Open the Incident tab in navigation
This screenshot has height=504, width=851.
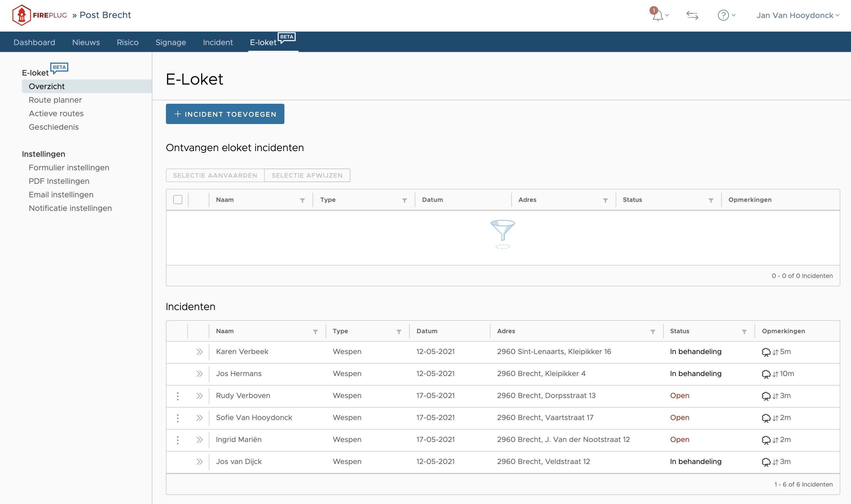pos(218,43)
